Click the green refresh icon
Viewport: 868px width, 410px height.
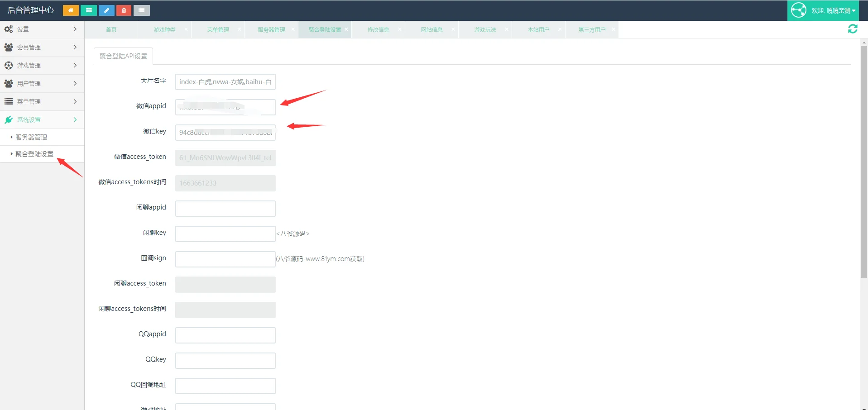pos(852,29)
